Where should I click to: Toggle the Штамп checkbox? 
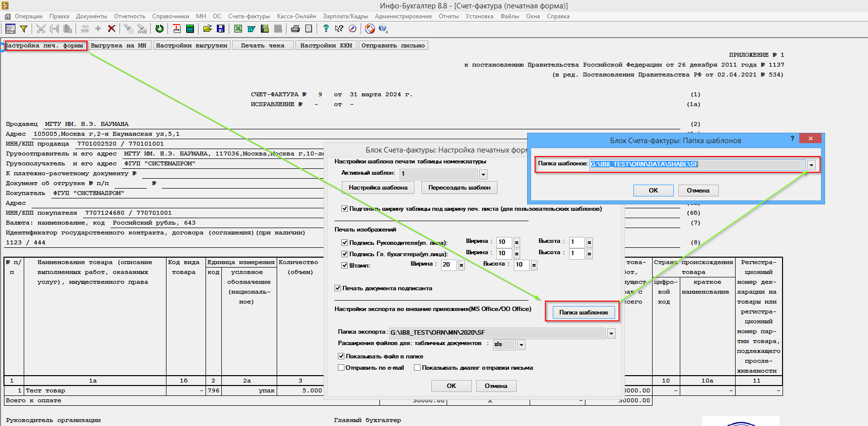coord(344,266)
